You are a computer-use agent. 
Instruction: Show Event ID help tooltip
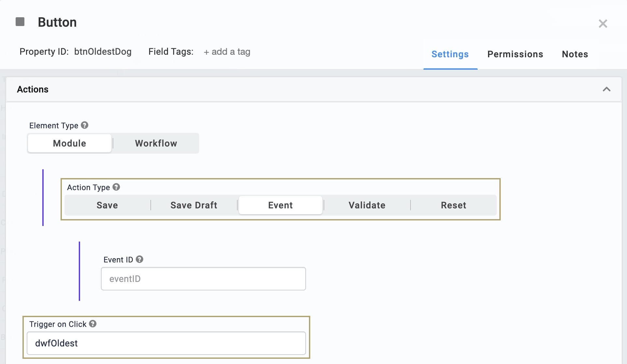pos(140,259)
